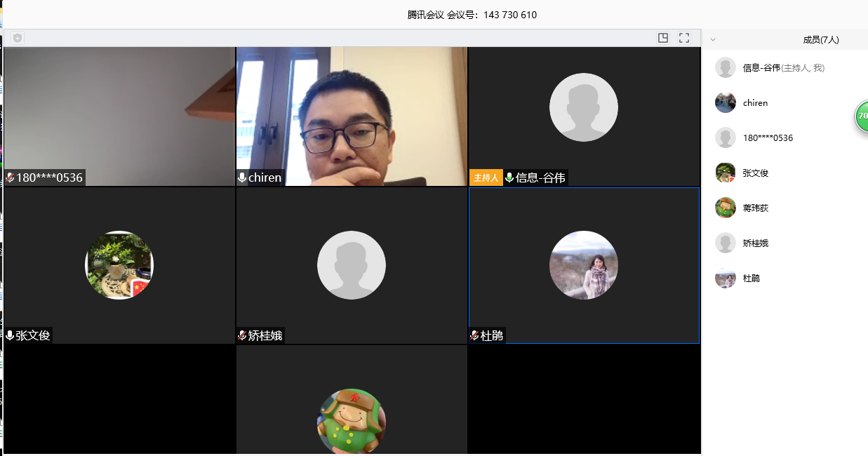Select 杜鹃's highlighted video tile
The width and height of the screenshot is (868, 456).
point(583,265)
